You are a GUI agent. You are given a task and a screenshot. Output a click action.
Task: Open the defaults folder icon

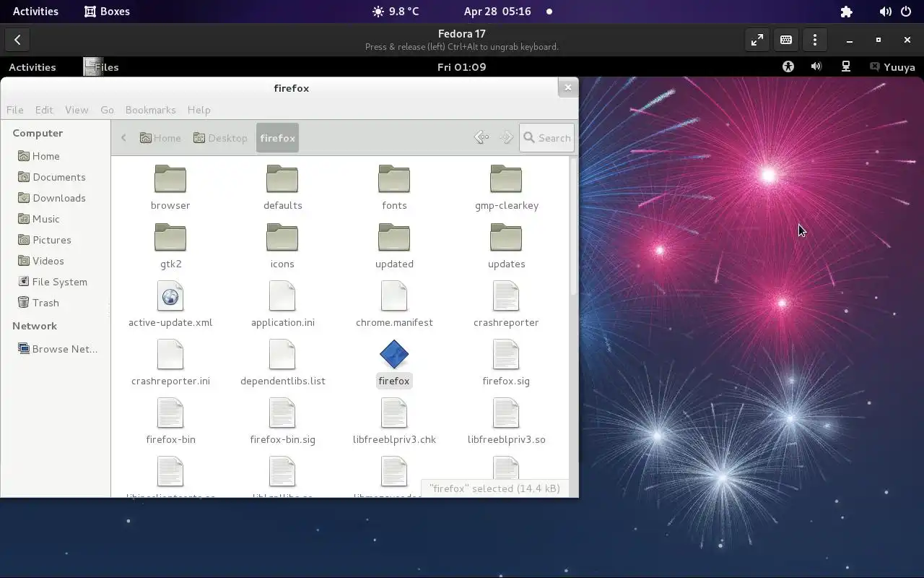[x=282, y=178]
